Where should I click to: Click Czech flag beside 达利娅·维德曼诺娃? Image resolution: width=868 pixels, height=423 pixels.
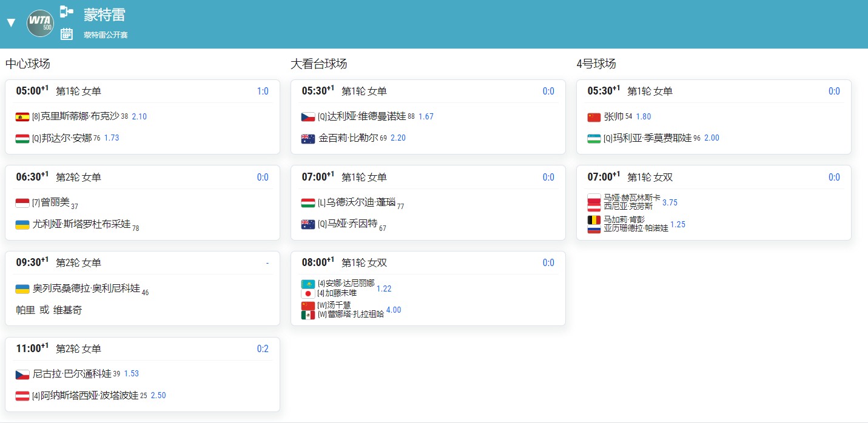click(308, 117)
